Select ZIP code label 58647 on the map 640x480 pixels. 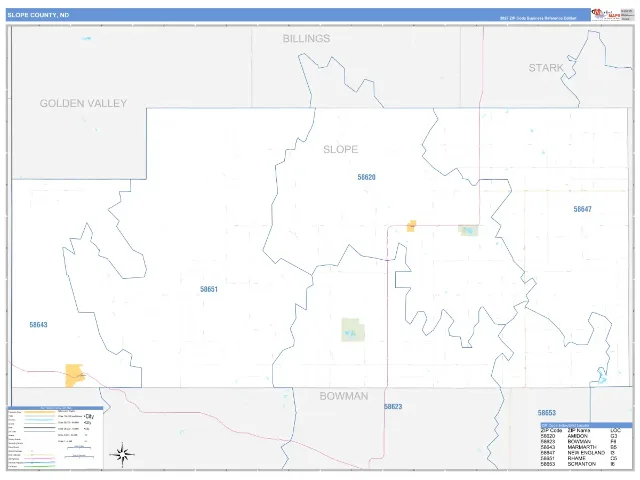pos(582,209)
